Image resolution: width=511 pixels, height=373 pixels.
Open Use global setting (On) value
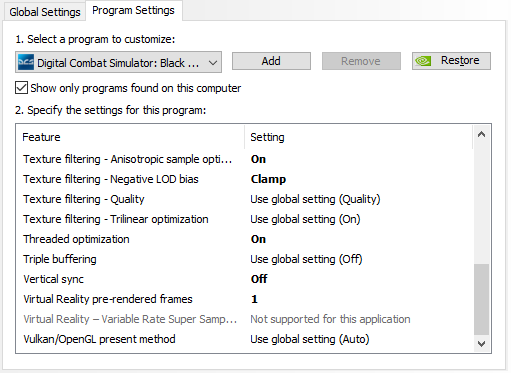coord(305,219)
